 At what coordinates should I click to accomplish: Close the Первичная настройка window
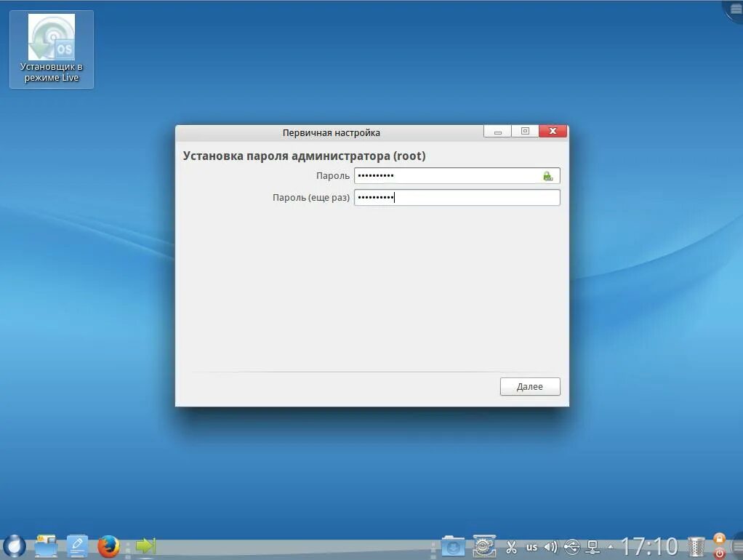coord(553,132)
